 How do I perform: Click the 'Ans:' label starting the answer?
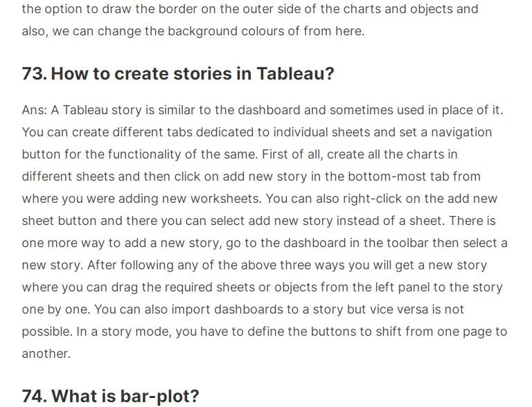(35, 110)
